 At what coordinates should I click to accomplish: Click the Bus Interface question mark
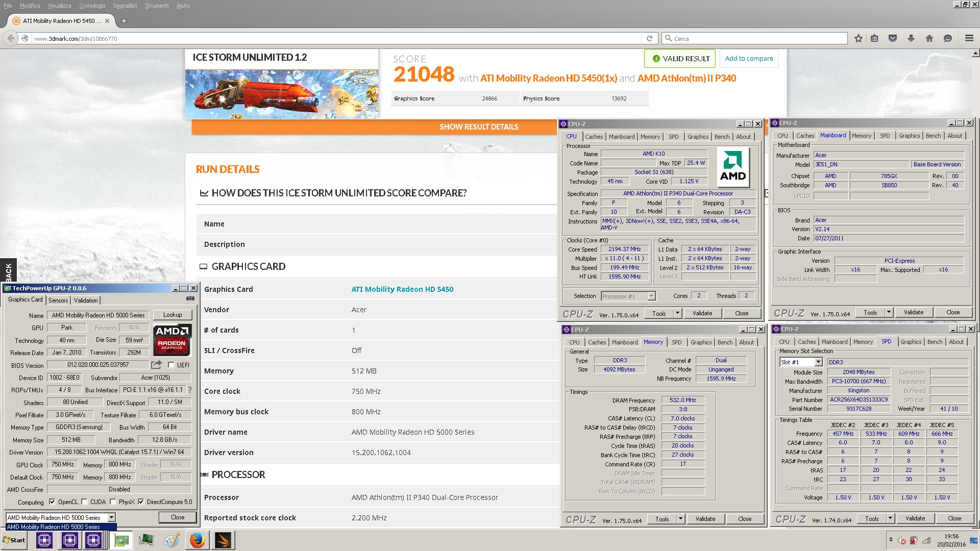[190, 390]
